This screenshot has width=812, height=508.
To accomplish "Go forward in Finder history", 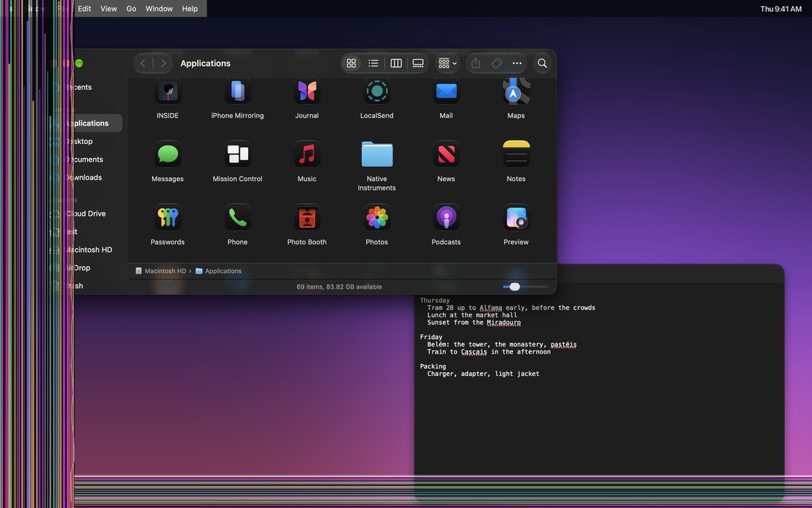I will tap(163, 63).
